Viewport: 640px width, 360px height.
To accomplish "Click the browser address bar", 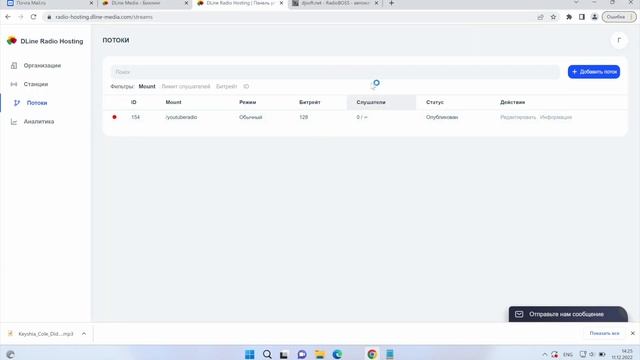I will click(286, 17).
